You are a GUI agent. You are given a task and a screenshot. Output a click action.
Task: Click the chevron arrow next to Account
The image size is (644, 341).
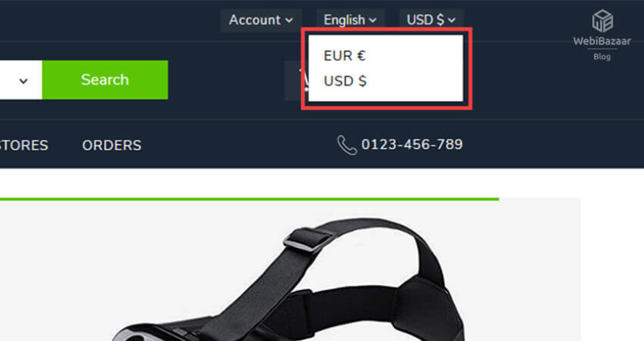pyautogui.click(x=289, y=20)
